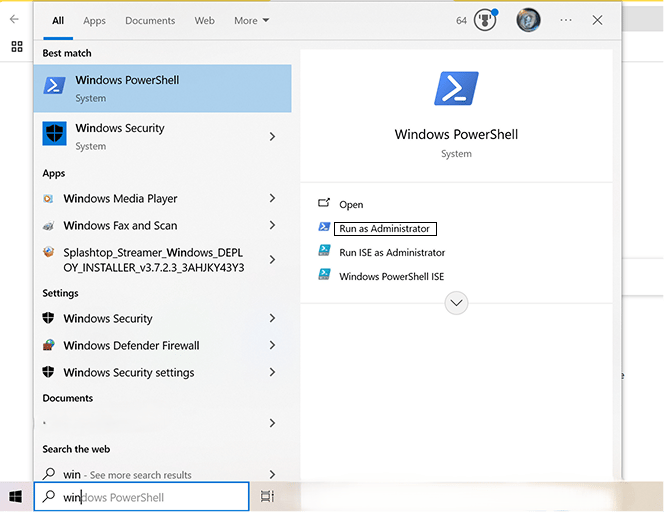This screenshot has height=512, width=664.
Task: Expand Windows Defender Firewall chevron
Action: pyautogui.click(x=272, y=345)
